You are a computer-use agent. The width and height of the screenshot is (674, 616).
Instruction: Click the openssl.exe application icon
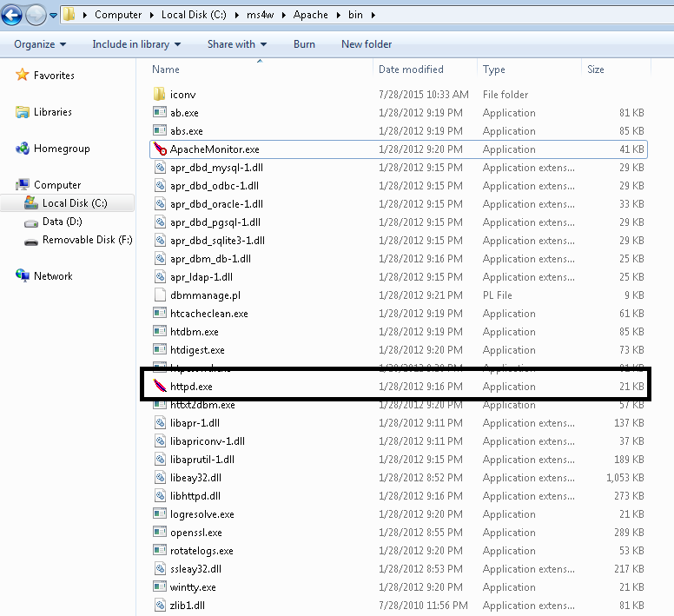159,533
